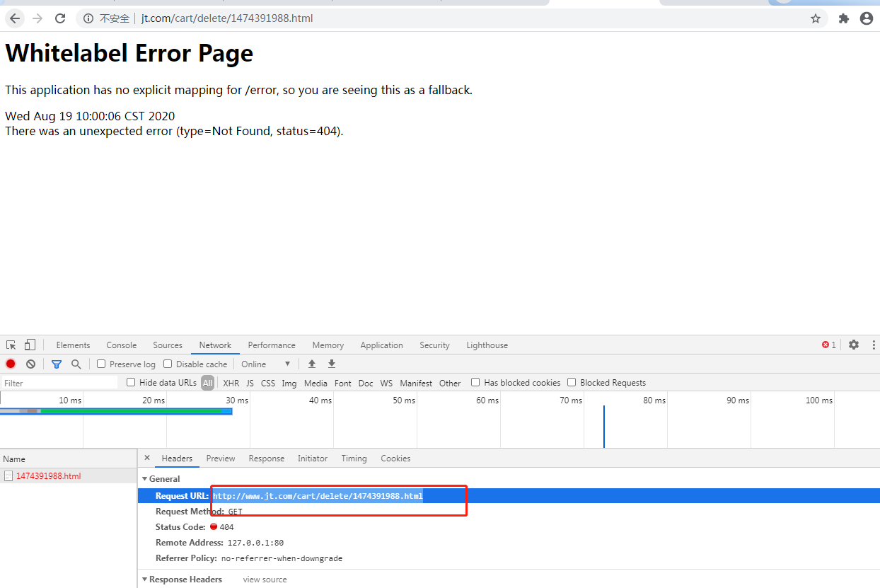Stop recording network log

[x=11, y=364]
